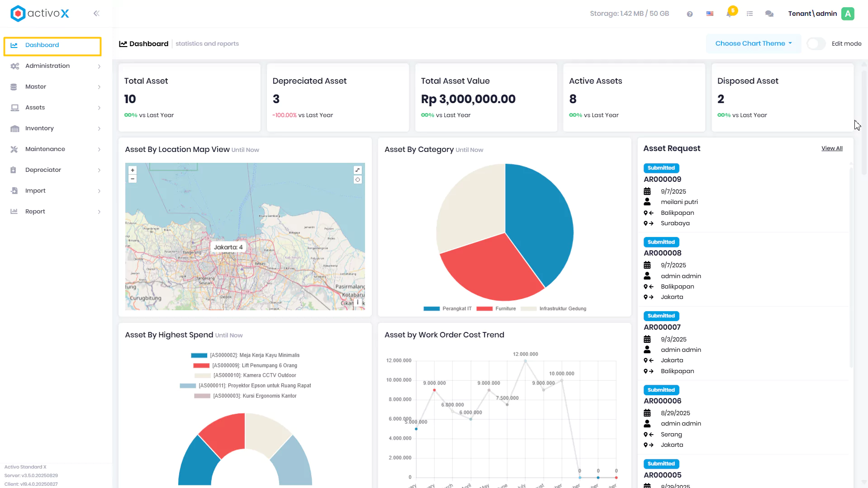Click the Inventory warehouse icon
868x488 pixels.
pyautogui.click(x=14, y=128)
